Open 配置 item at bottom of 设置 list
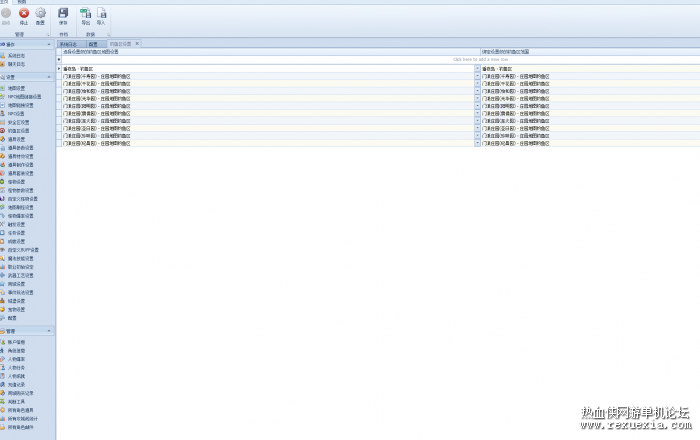700x440 pixels. tap(12, 318)
